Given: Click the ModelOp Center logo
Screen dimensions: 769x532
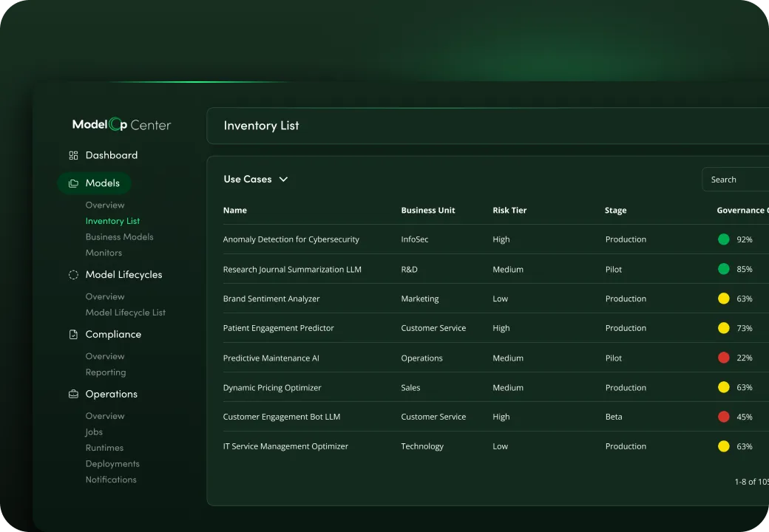Looking at the screenshot, I should (121, 124).
